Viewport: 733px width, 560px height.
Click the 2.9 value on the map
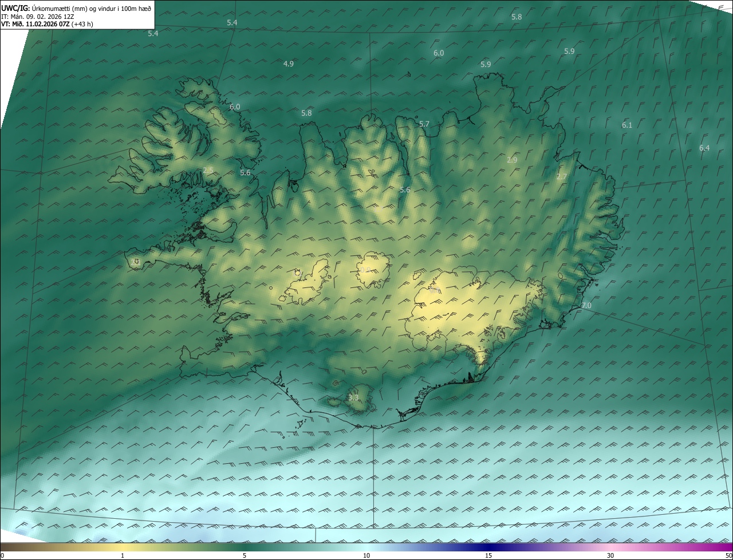[512, 160]
